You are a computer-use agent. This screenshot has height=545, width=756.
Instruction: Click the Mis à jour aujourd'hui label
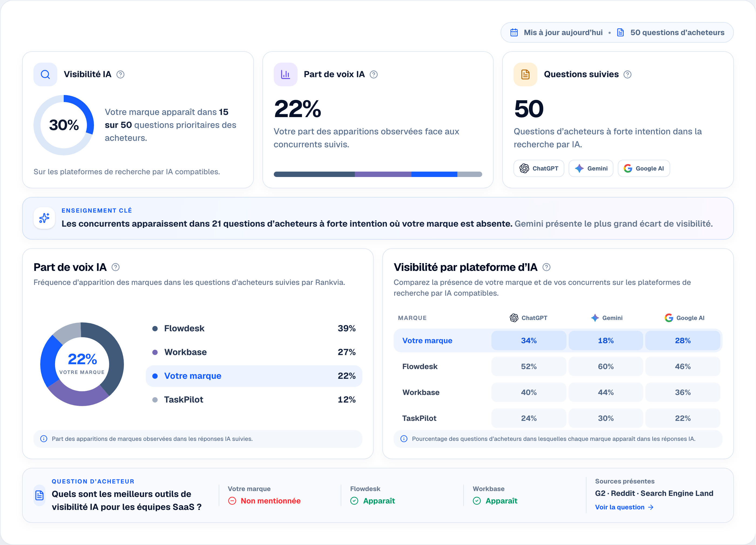(563, 32)
